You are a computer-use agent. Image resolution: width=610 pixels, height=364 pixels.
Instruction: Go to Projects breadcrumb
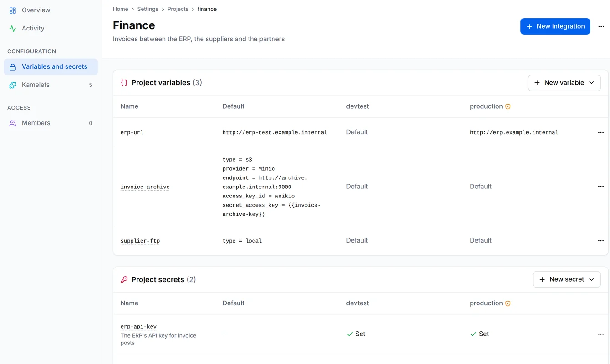178,9
